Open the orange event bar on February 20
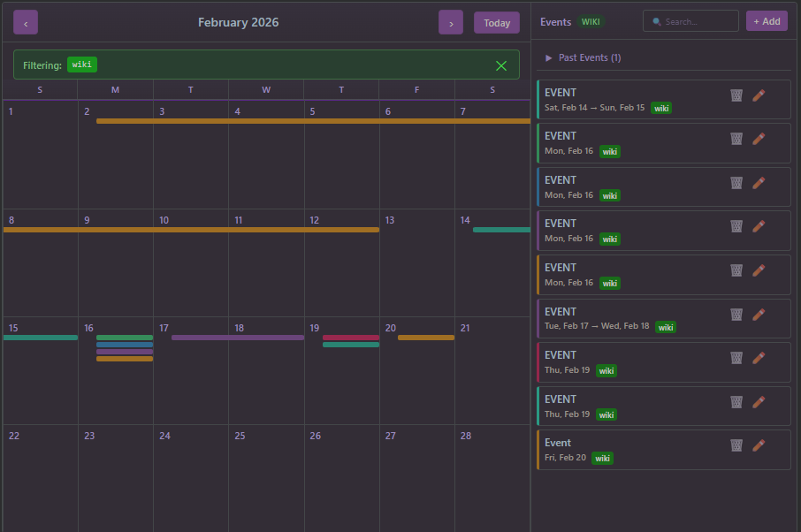 [x=426, y=338]
